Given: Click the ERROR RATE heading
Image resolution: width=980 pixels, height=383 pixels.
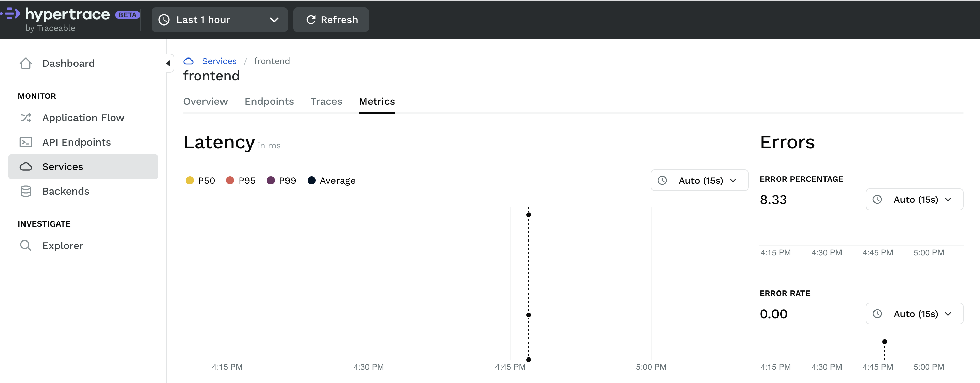Looking at the screenshot, I should (785, 293).
